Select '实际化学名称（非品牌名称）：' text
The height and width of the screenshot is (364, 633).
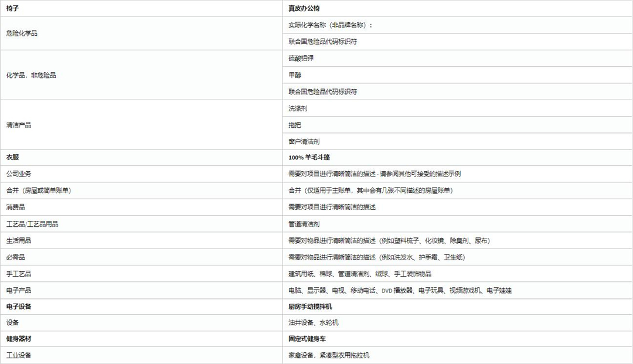[331, 25]
